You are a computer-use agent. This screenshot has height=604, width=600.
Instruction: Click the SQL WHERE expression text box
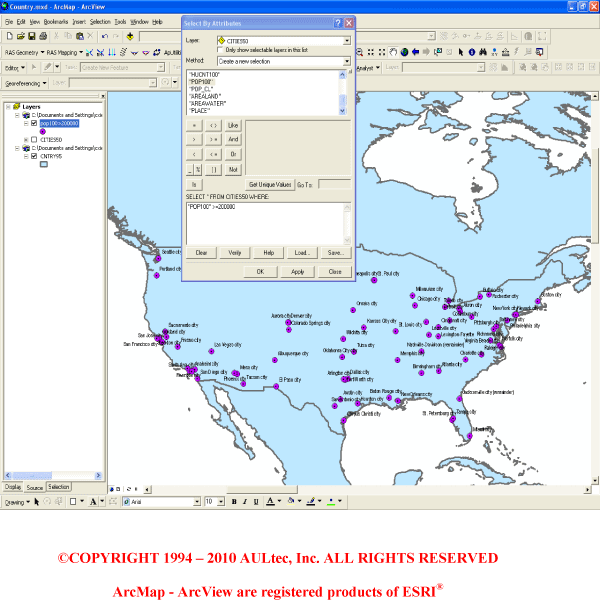[x=266, y=223]
